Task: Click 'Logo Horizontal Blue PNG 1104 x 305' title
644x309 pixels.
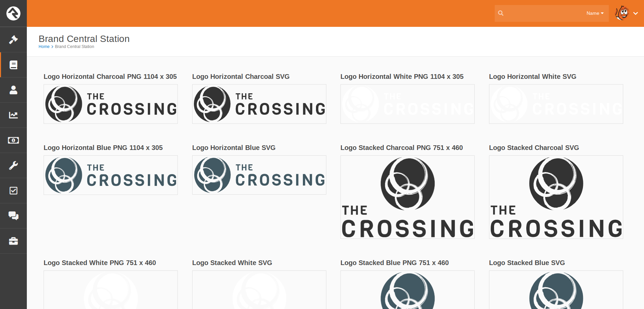Action: point(103,148)
